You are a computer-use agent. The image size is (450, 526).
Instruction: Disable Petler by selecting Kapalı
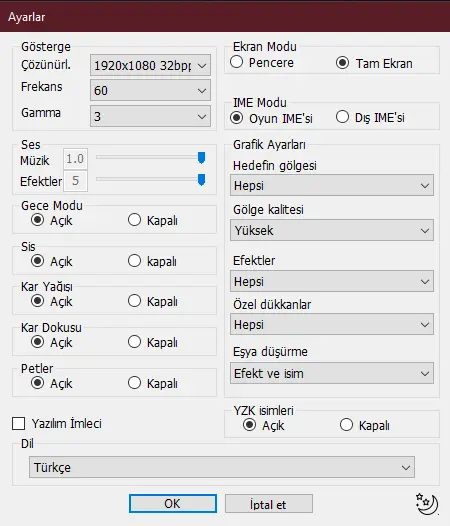tap(134, 383)
